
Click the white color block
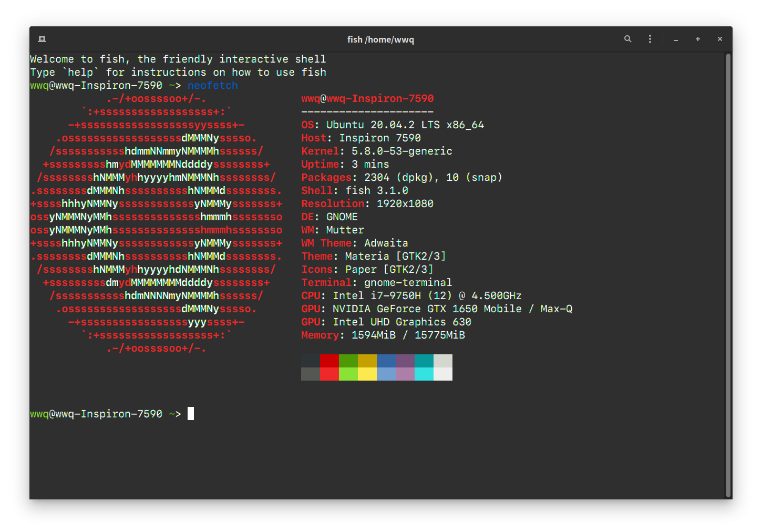point(443,374)
